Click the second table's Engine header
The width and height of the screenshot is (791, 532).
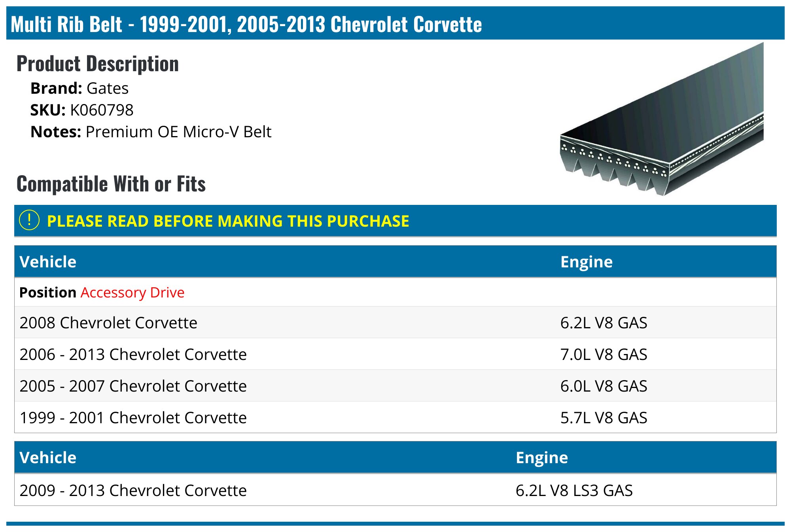tap(542, 458)
